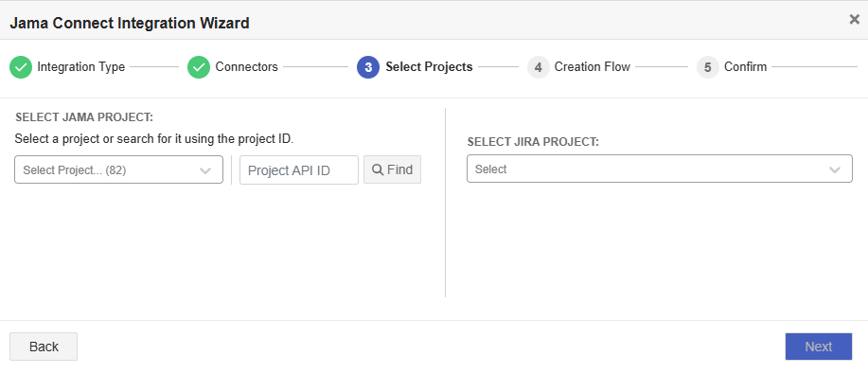The image size is (868, 374).
Task: Click the Jama project dropdown chevron
Action: click(x=205, y=170)
